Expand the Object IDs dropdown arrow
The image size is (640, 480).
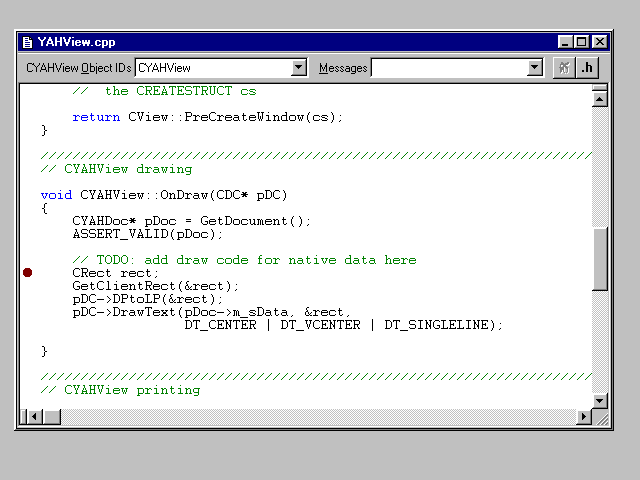pyautogui.click(x=298, y=68)
